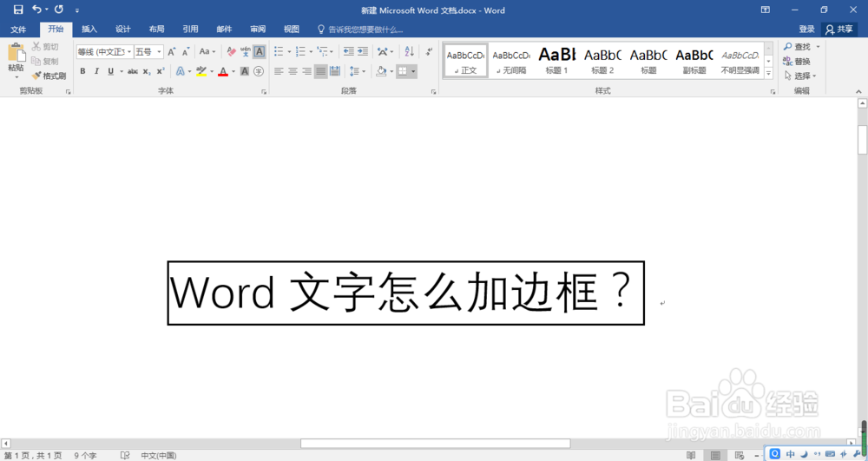Toggle Bold formatting
Viewport: 868px width, 461px height.
pyautogui.click(x=82, y=71)
